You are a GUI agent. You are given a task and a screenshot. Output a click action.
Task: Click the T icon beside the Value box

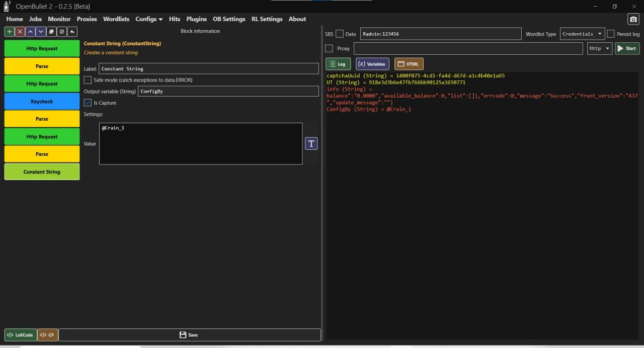pos(311,144)
